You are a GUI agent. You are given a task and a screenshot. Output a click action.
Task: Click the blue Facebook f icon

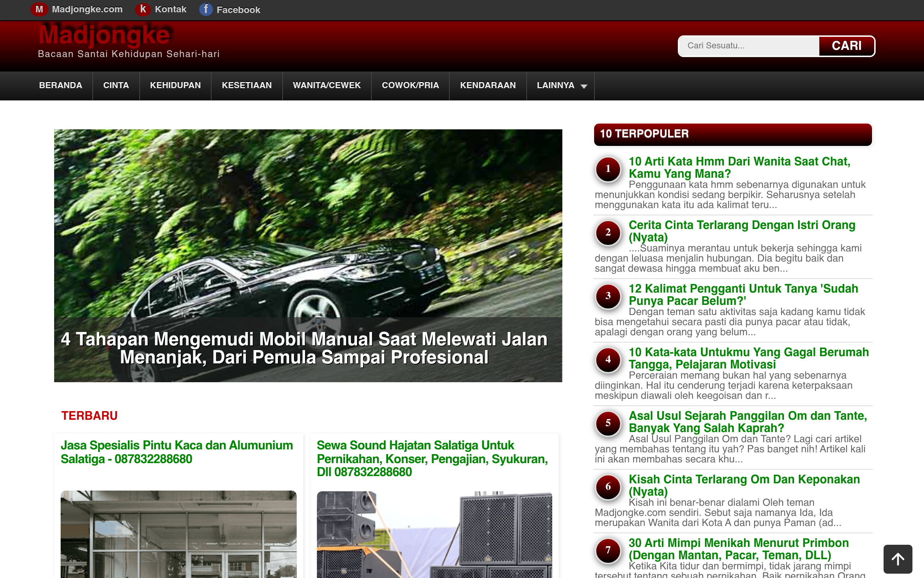(206, 9)
